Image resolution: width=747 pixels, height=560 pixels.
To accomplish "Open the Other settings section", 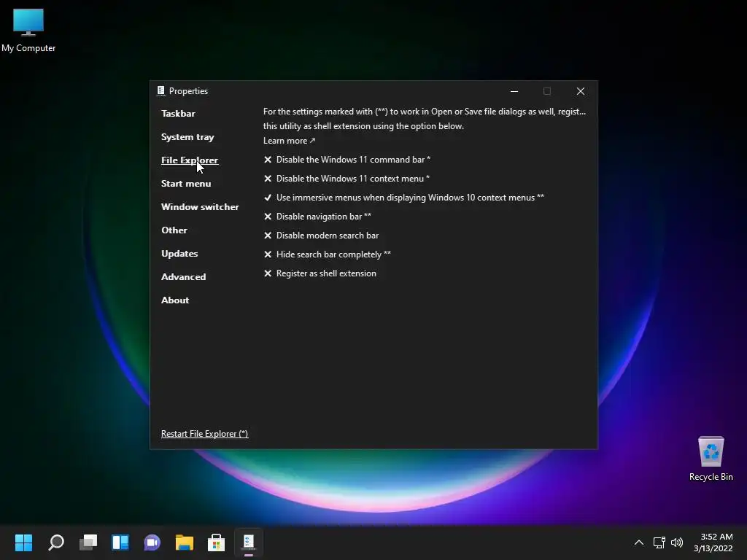I will [174, 230].
